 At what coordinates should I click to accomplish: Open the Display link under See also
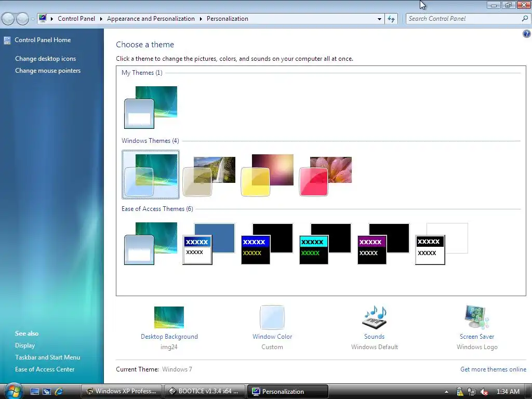[25, 345]
